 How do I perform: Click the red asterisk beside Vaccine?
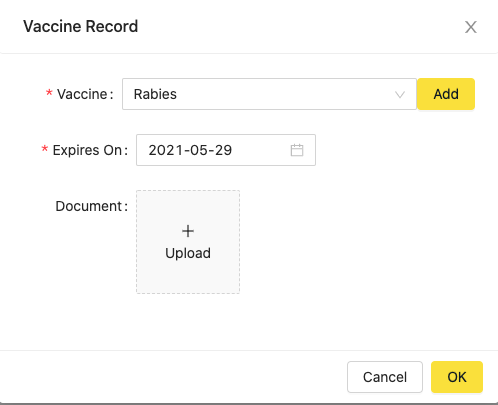[x=49, y=93]
